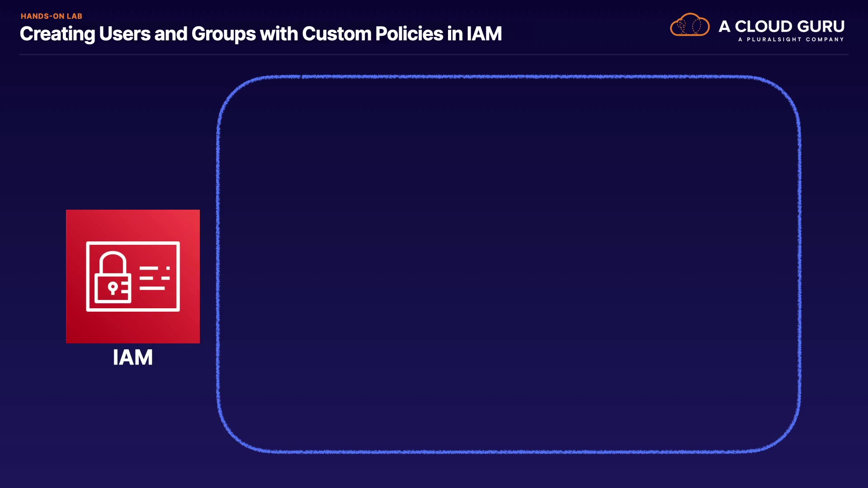Screen dimensions: 868x488
Task: Click the word Creating in the title
Action: pyautogui.click(x=57, y=34)
